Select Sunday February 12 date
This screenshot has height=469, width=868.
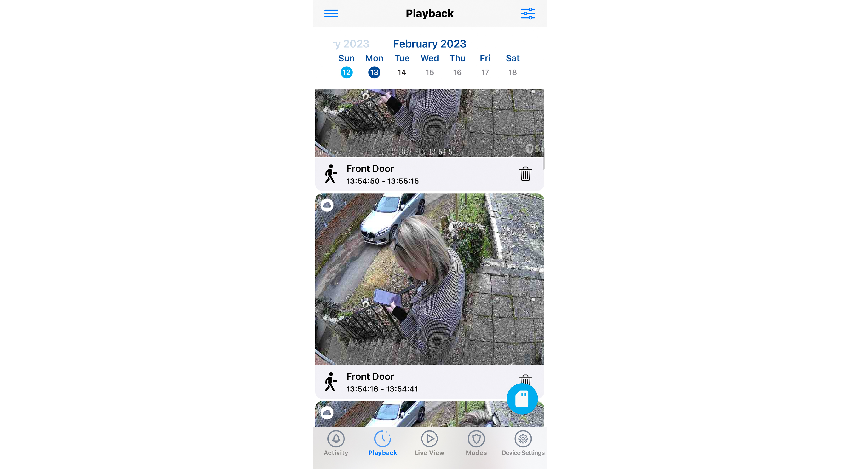pyautogui.click(x=346, y=72)
